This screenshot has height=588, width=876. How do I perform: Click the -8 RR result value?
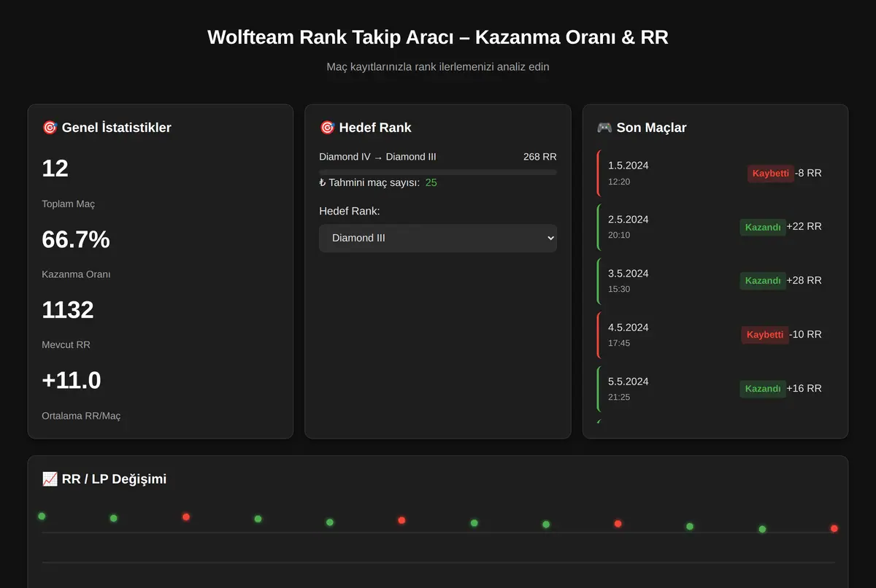[808, 174]
